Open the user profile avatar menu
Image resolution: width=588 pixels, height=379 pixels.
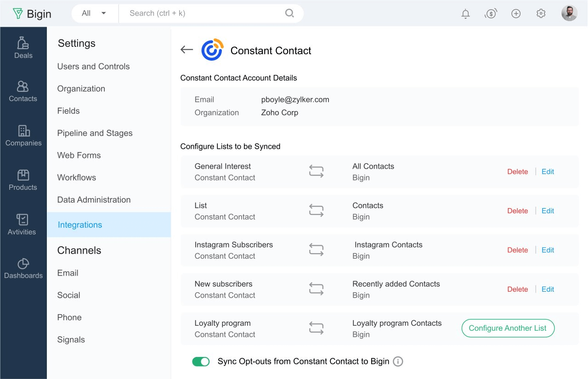569,13
